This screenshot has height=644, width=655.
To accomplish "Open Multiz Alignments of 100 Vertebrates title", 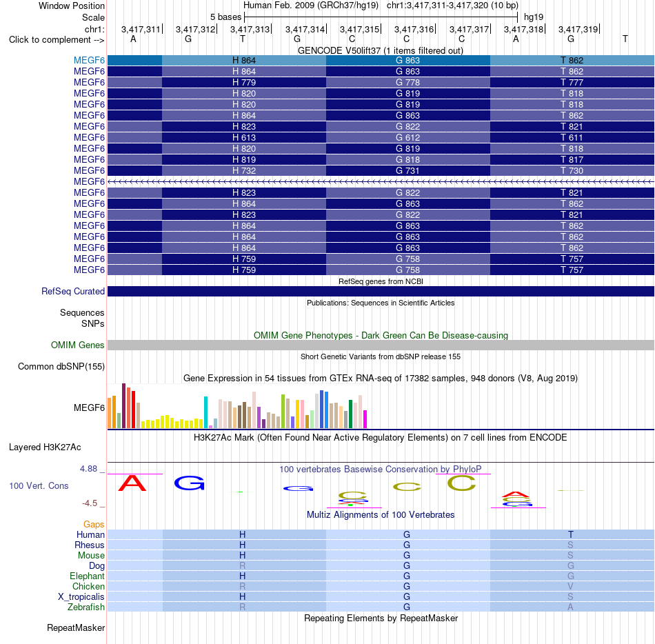I will point(381,514).
